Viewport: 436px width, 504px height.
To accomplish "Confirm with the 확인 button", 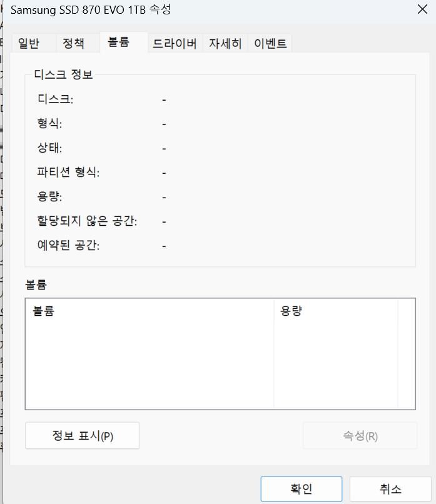I will pyautogui.click(x=301, y=489).
